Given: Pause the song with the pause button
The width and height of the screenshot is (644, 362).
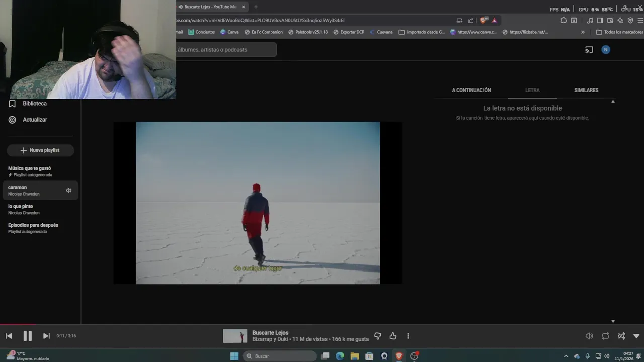Looking at the screenshot, I should click(x=28, y=336).
